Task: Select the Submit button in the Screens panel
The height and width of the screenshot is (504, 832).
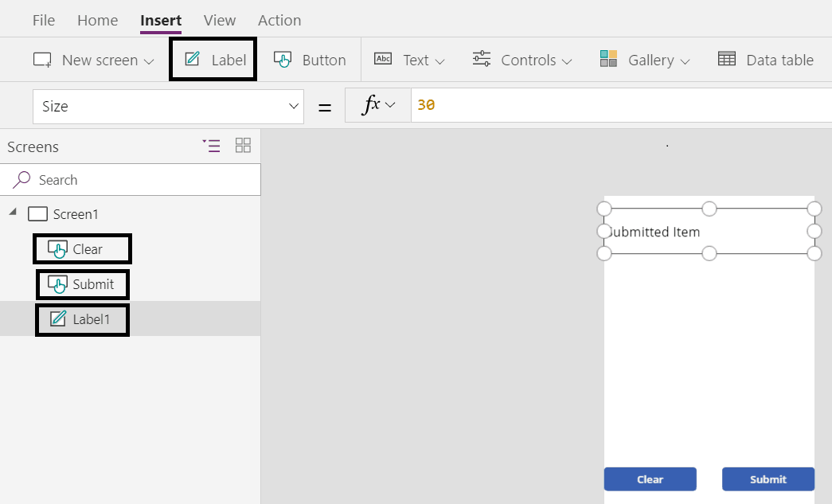Action: click(x=82, y=284)
